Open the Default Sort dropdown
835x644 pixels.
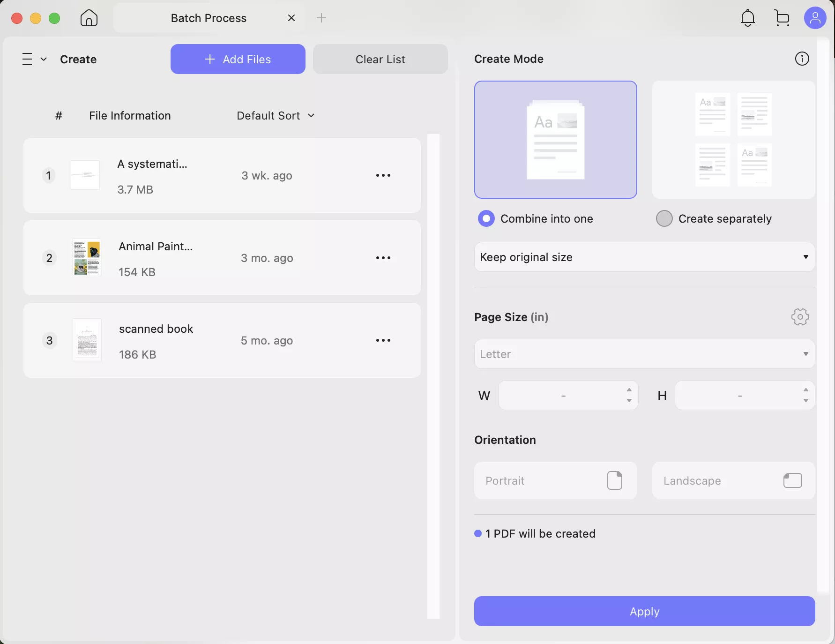point(276,115)
